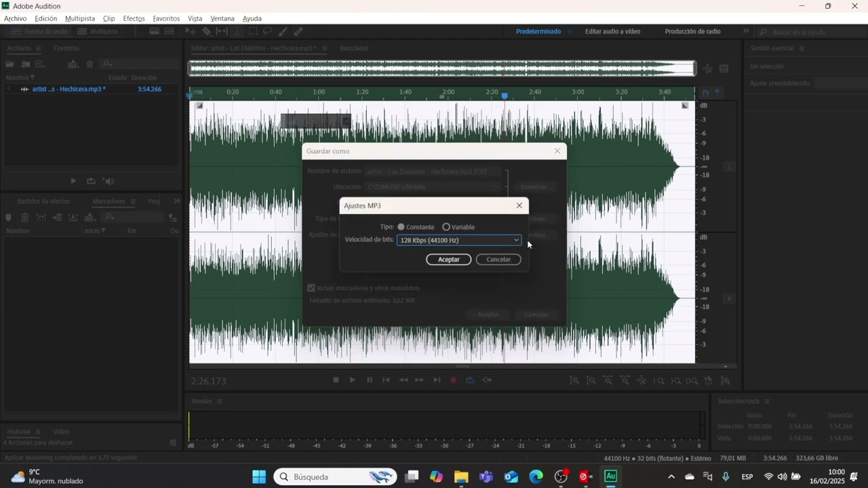868x488 pixels.
Task: Select the Time Selection tool
Action: (x=237, y=31)
